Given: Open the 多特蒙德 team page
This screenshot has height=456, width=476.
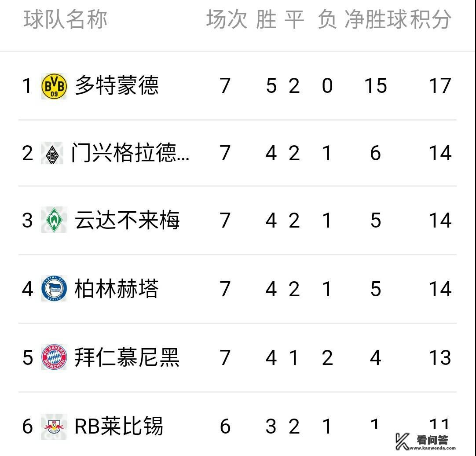Looking at the screenshot, I should [x=117, y=85].
